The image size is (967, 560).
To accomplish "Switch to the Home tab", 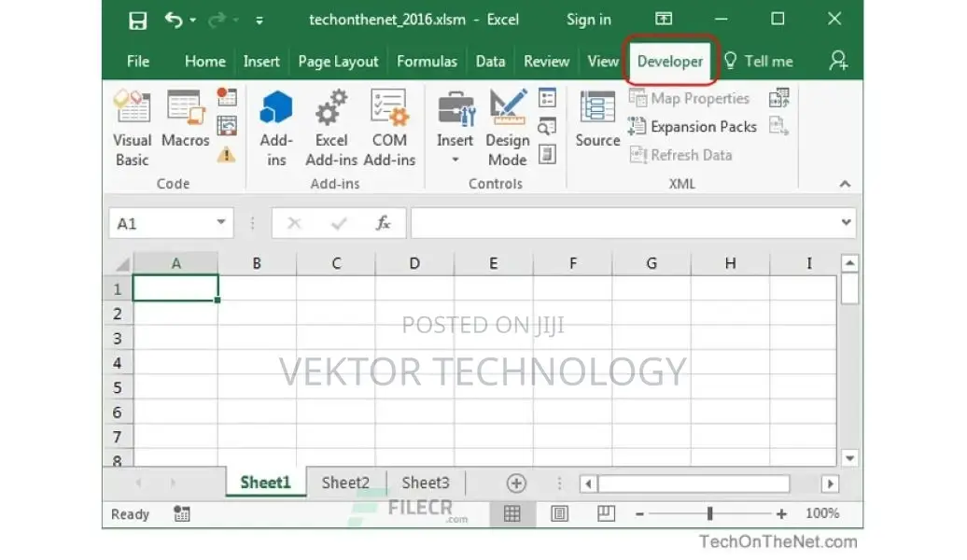I will (204, 61).
